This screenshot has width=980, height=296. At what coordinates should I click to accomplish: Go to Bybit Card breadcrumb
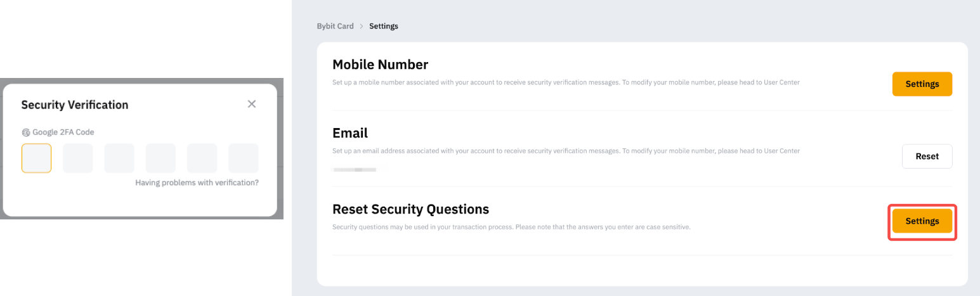pyautogui.click(x=335, y=26)
